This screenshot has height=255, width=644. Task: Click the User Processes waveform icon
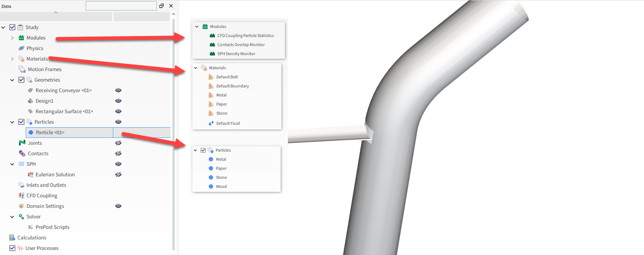pyautogui.click(x=20, y=248)
